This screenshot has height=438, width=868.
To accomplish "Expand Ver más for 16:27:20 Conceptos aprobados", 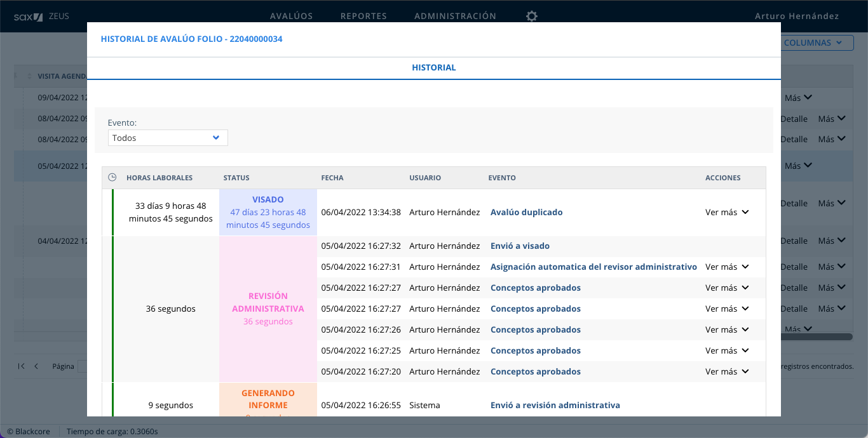I will pos(728,371).
